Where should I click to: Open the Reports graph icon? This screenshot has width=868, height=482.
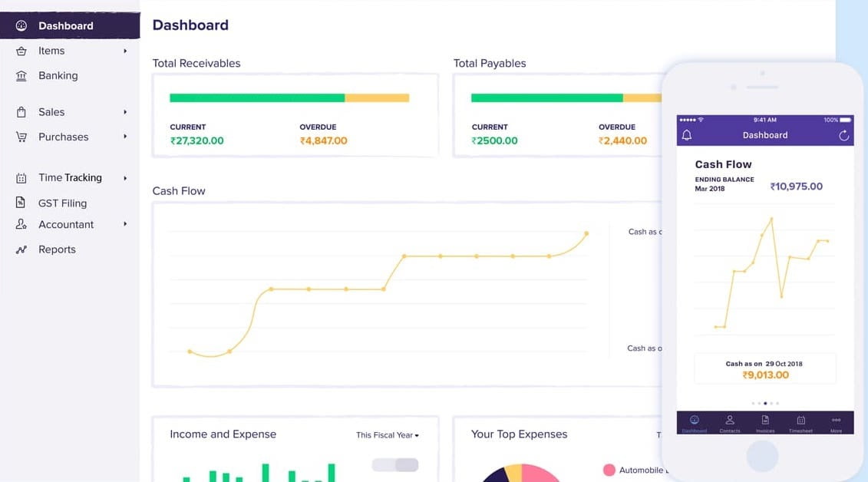click(21, 249)
